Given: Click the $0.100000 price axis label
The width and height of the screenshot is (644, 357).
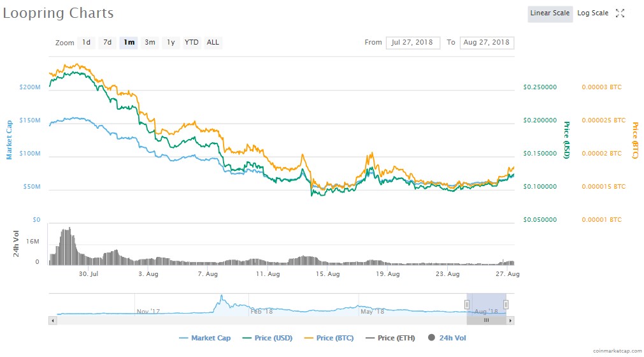Looking at the screenshot, I should [540, 187].
